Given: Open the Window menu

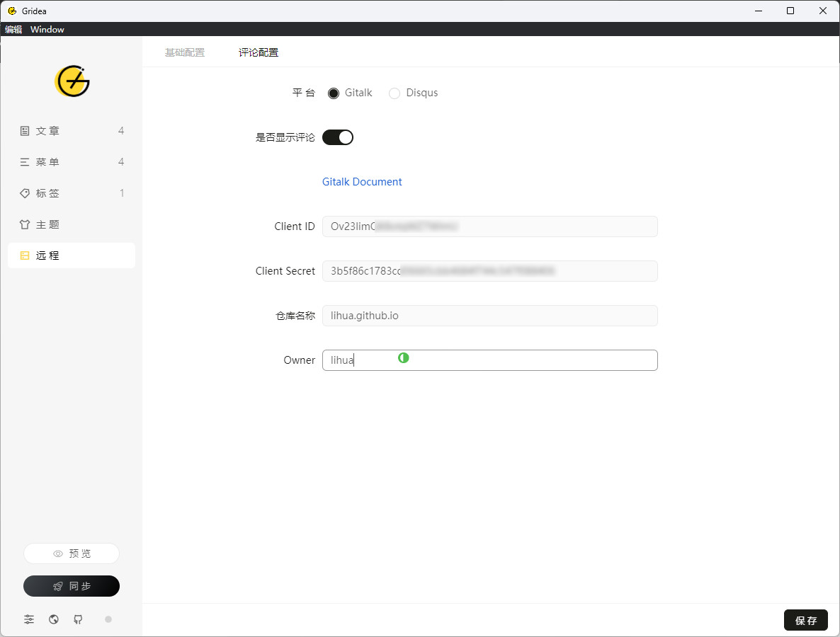Looking at the screenshot, I should (47, 29).
